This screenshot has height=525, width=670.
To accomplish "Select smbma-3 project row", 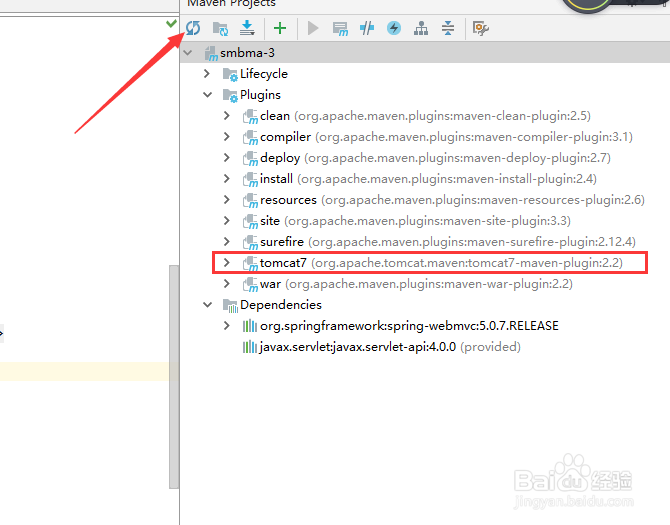I will pos(425,53).
